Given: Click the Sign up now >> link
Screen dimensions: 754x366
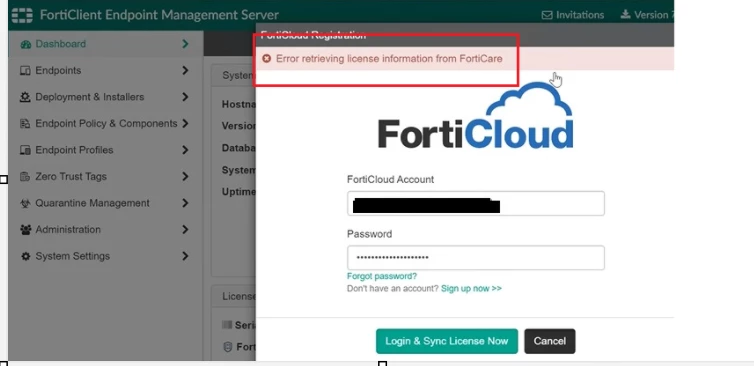Looking at the screenshot, I should pos(471,289).
